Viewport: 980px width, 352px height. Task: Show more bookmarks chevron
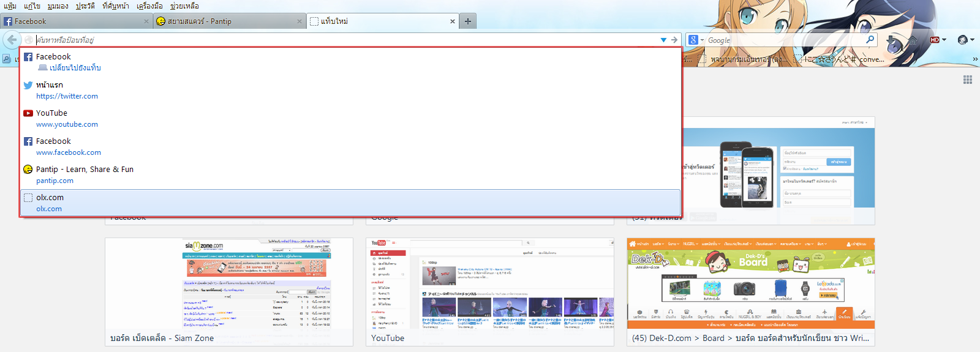tap(975, 59)
